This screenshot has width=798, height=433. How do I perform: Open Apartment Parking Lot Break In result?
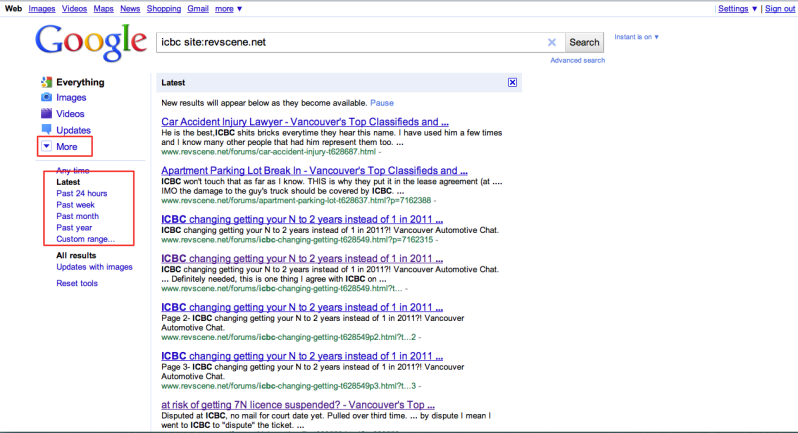[315, 170]
